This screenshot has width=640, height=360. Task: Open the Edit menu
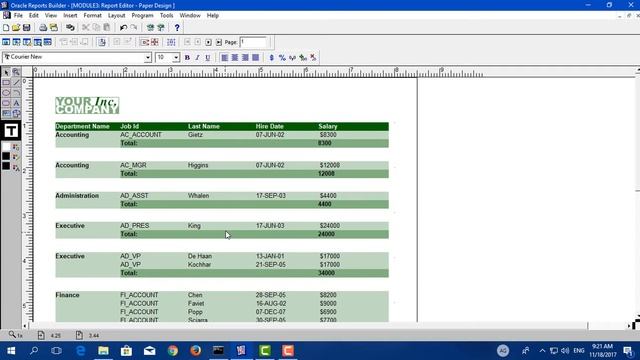(x=33, y=16)
